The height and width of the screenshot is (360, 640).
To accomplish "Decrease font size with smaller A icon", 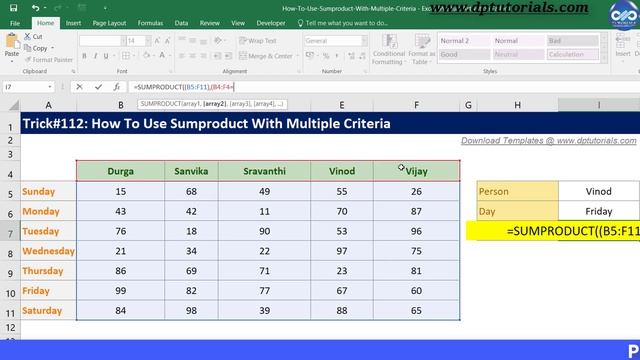I will pos(167,41).
